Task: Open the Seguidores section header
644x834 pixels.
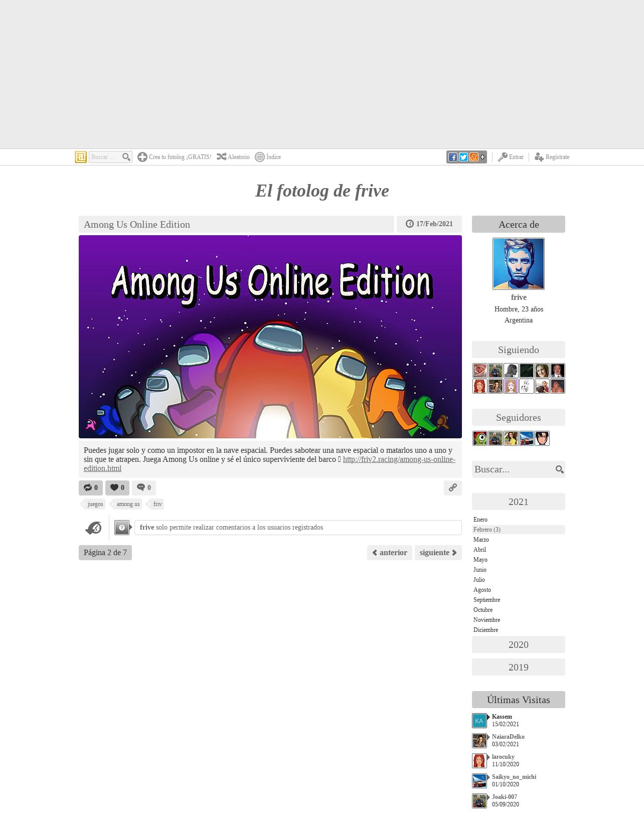Action: [519, 417]
